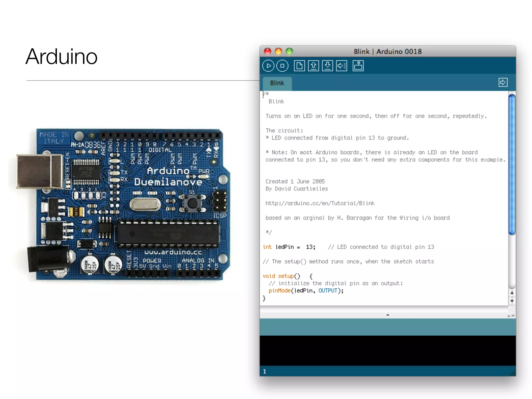Click the yellow minimize window button

pyautogui.click(x=278, y=51)
